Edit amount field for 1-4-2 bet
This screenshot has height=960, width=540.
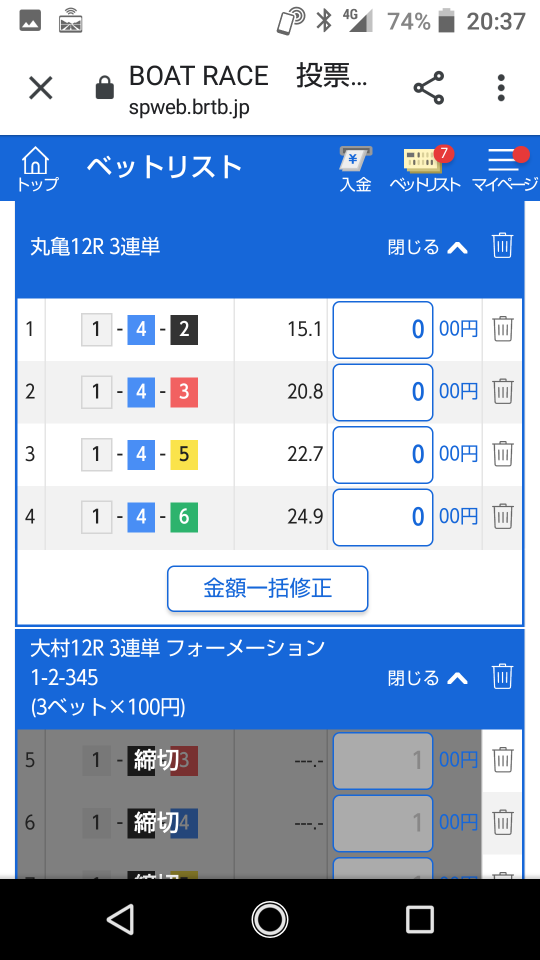click(x=383, y=330)
